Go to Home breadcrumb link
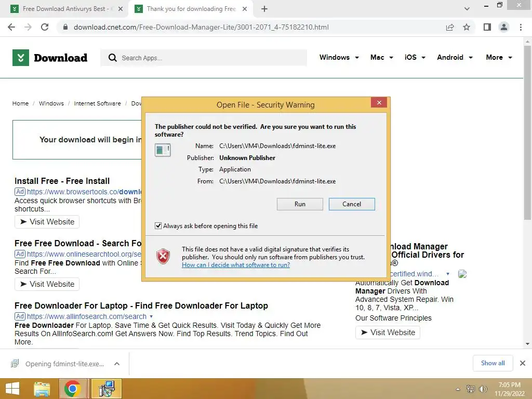 20,103
